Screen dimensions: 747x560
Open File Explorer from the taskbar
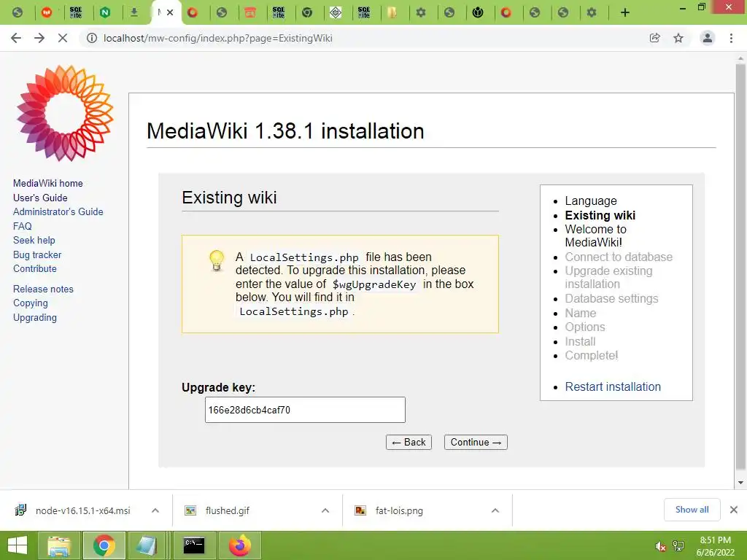[59, 545]
